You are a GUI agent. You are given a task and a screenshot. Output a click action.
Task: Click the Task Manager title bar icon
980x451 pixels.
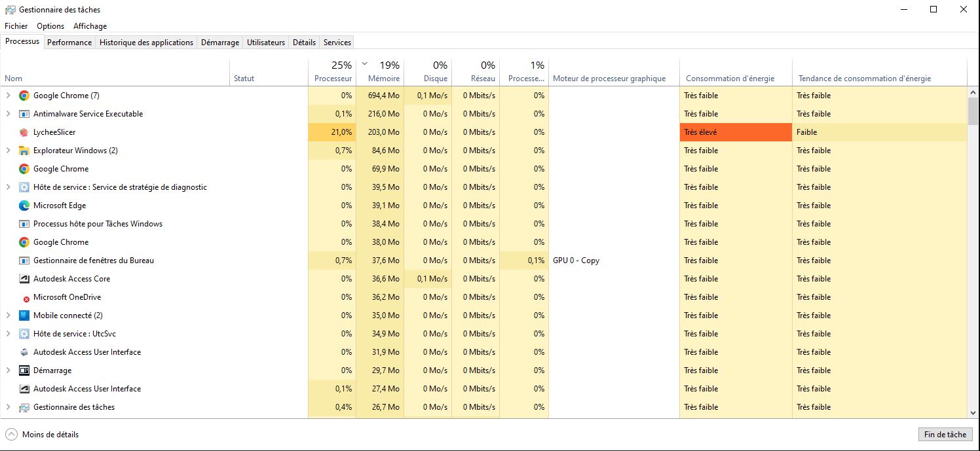click(10, 10)
